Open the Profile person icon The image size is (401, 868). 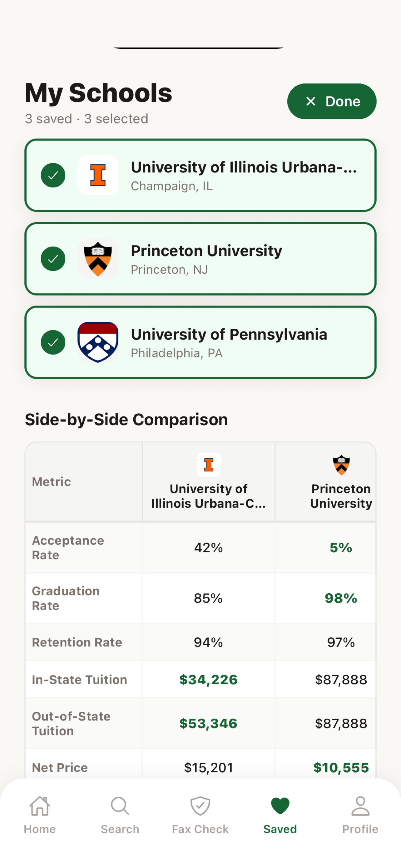pos(360,806)
